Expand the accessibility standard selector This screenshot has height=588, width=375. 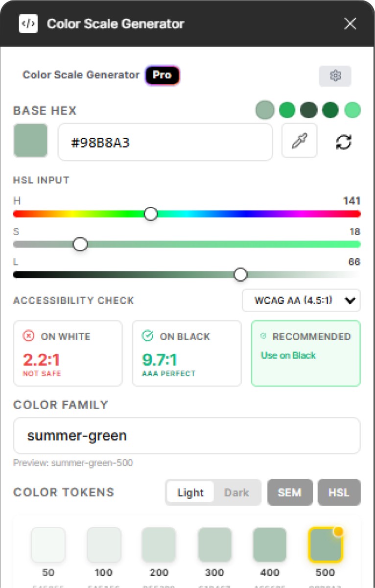pyautogui.click(x=301, y=300)
